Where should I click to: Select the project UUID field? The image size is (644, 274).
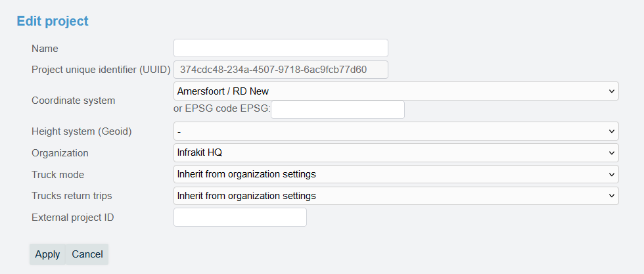point(281,69)
